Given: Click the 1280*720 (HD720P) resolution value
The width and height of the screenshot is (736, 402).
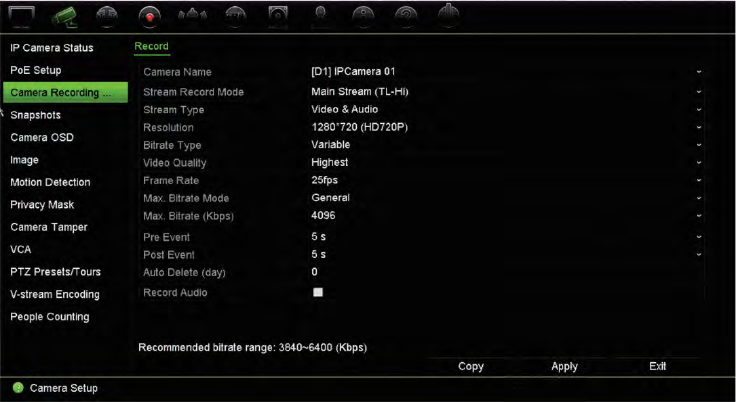Looking at the screenshot, I should pyautogui.click(x=360, y=127).
